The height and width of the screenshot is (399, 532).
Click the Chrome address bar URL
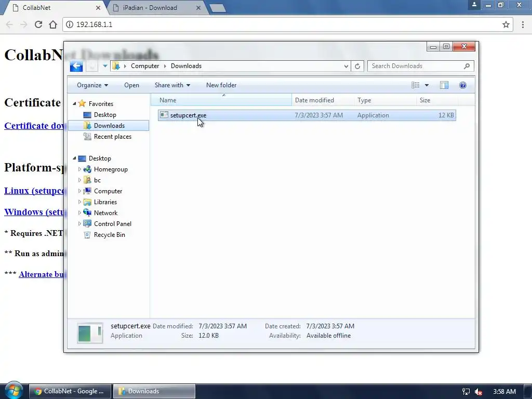click(x=95, y=24)
